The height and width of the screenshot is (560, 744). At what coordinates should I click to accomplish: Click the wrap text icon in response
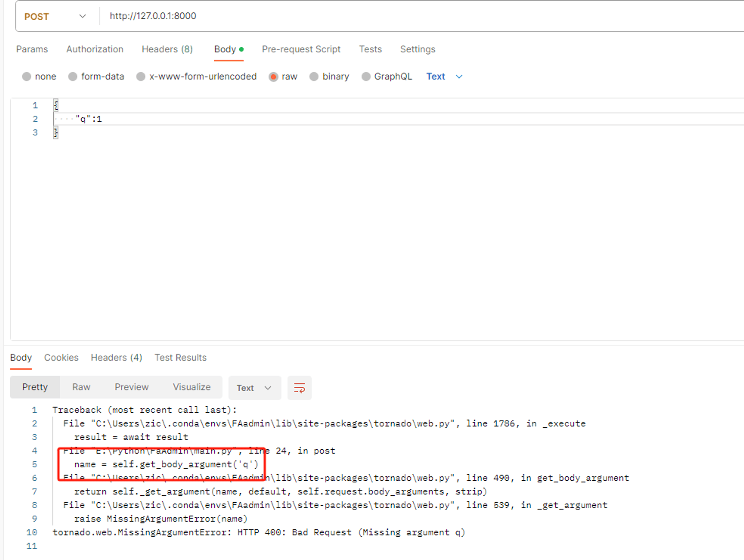299,386
